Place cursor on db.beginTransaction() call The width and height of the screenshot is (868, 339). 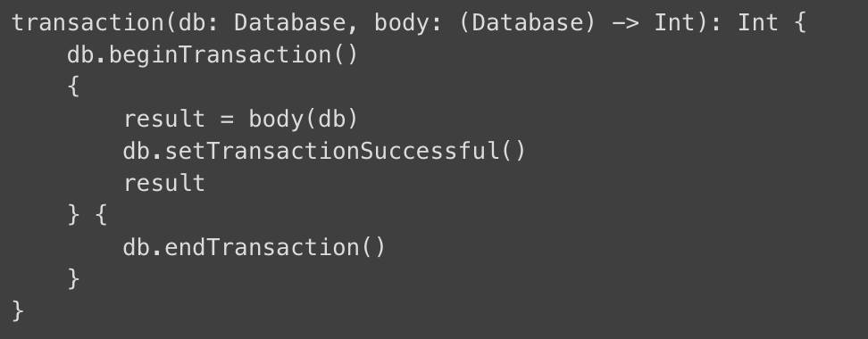click(x=213, y=55)
